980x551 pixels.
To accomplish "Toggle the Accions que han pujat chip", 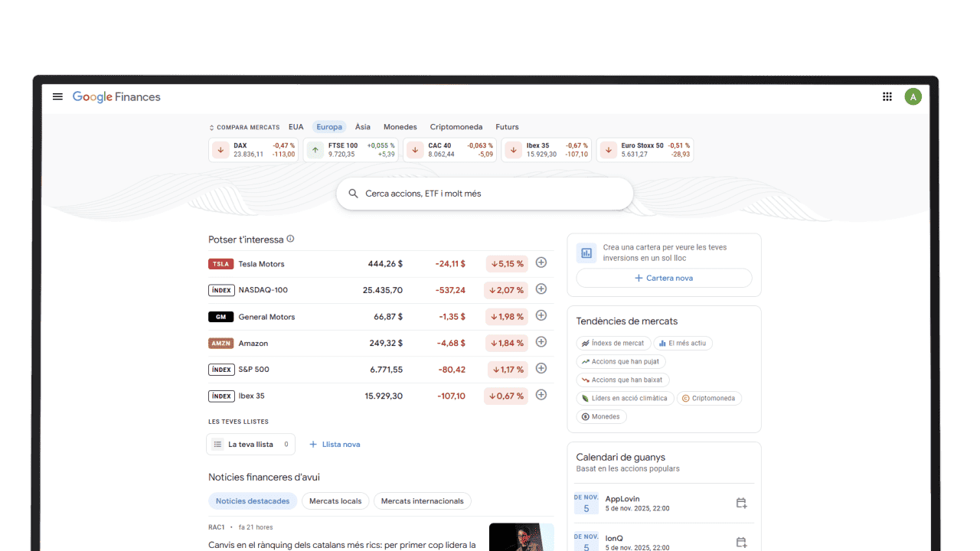I will click(x=620, y=361).
